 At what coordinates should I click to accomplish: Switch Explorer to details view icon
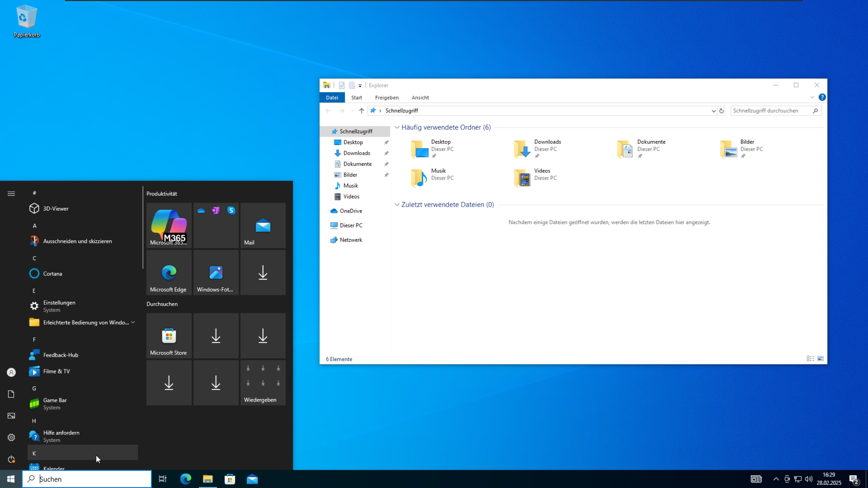pyautogui.click(x=810, y=359)
